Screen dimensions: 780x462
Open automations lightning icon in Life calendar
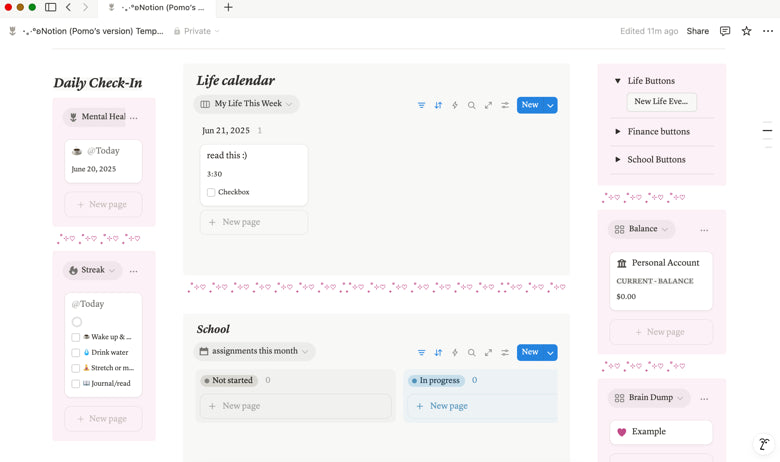[455, 105]
